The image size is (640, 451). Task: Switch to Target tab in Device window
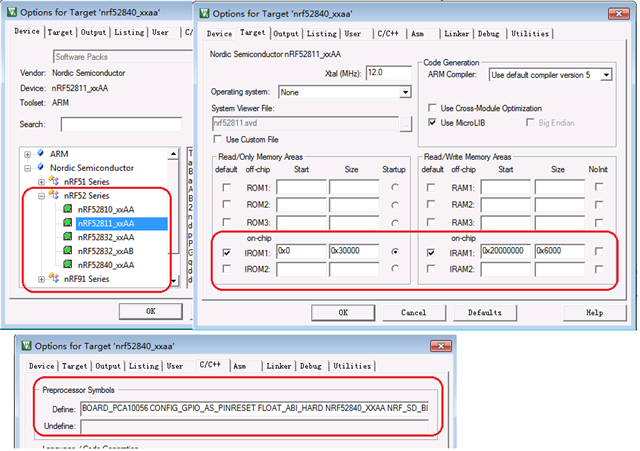(x=60, y=32)
